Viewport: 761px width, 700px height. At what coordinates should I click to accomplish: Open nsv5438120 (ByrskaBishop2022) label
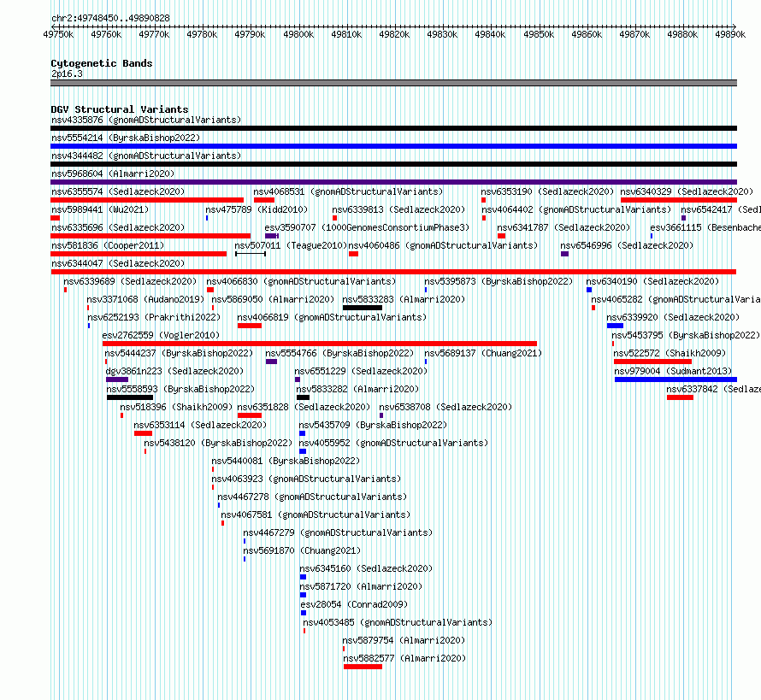click(x=218, y=443)
